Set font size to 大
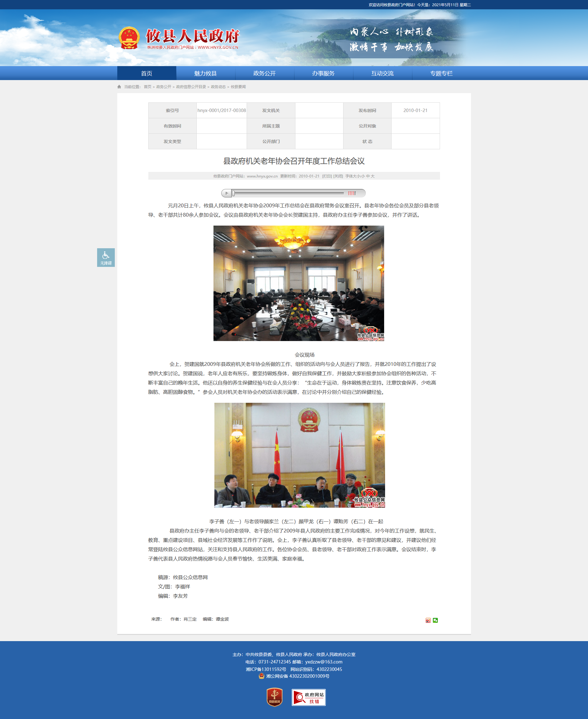The width and height of the screenshot is (588, 719). click(x=373, y=176)
